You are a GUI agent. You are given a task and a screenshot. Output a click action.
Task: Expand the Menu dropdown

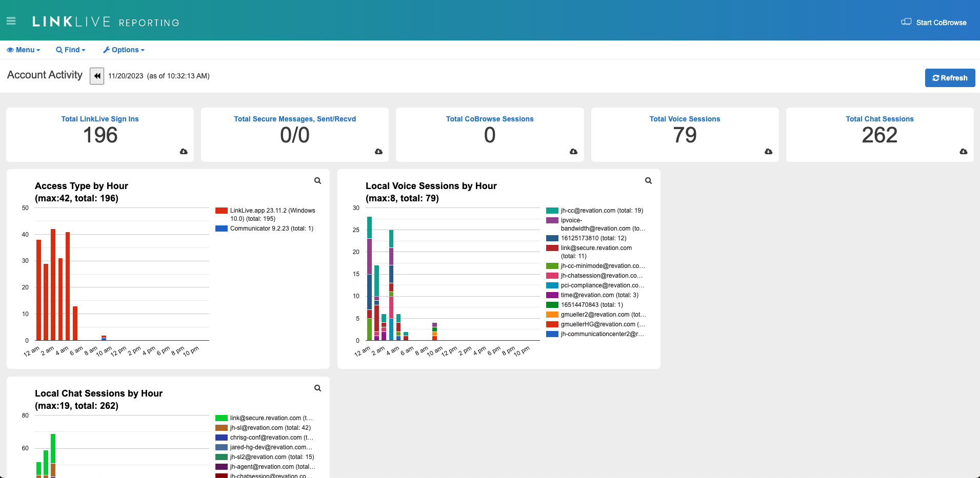[24, 50]
